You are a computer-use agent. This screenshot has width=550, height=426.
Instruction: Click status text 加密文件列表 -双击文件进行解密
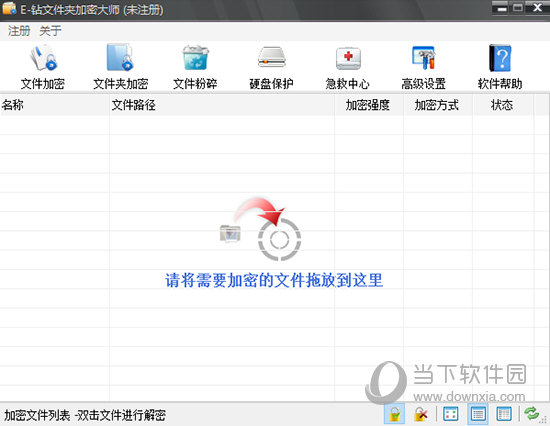coord(85,415)
